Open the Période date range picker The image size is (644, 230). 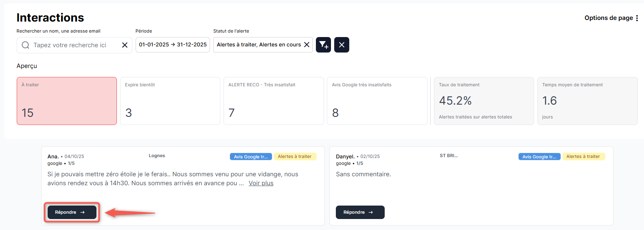[x=173, y=45]
